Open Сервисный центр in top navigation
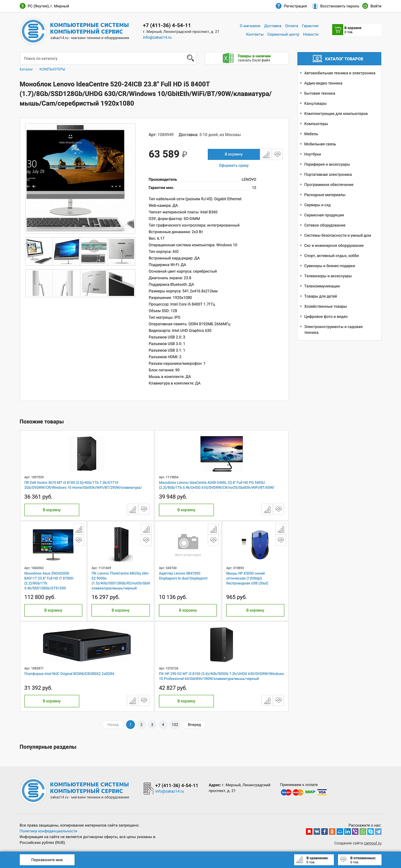Image resolution: width=401 pixels, height=868 pixels. [x=283, y=34]
